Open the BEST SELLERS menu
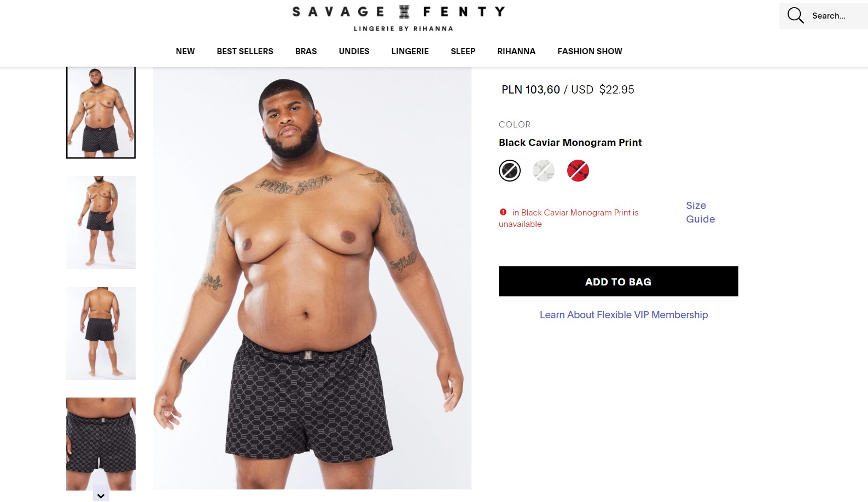The width and height of the screenshot is (868, 502). pyautogui.click(x=245, y=51)
